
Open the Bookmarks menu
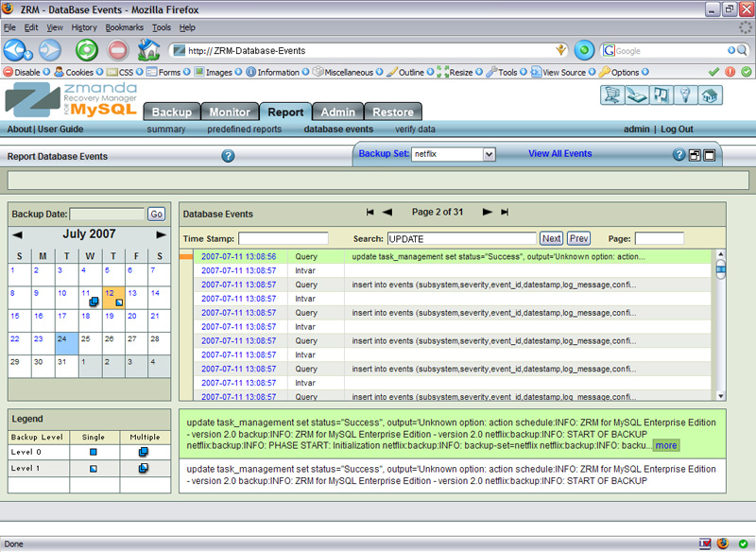click(124, 27)
